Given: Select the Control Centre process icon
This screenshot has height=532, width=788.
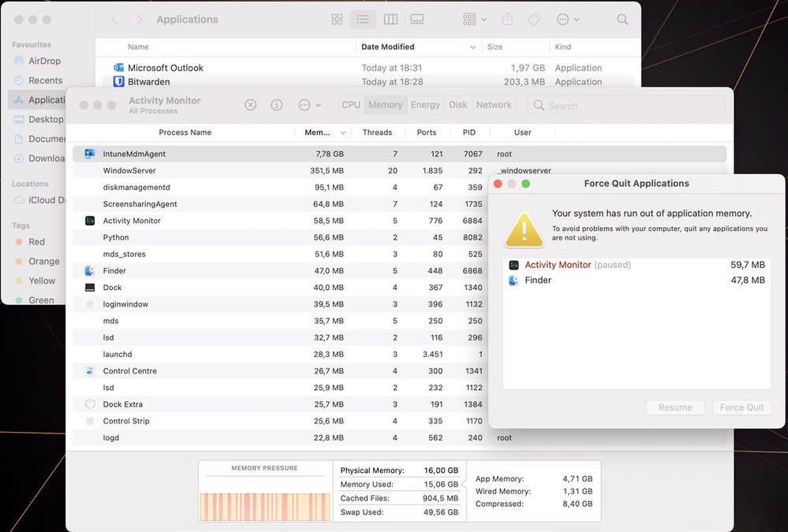Looking at the screenshot, I should point(90,370).
